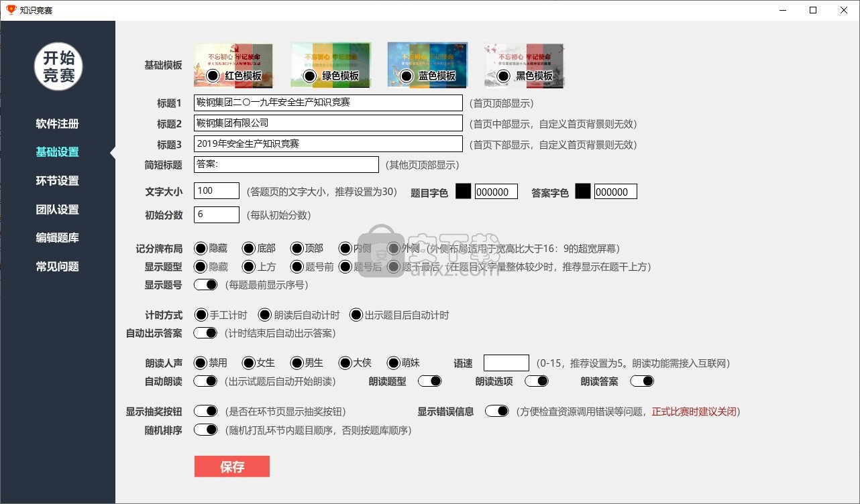Toggle the 显示题号 switch
The height and width of the screenshot is (504, 860).
(x=205, y=284)
